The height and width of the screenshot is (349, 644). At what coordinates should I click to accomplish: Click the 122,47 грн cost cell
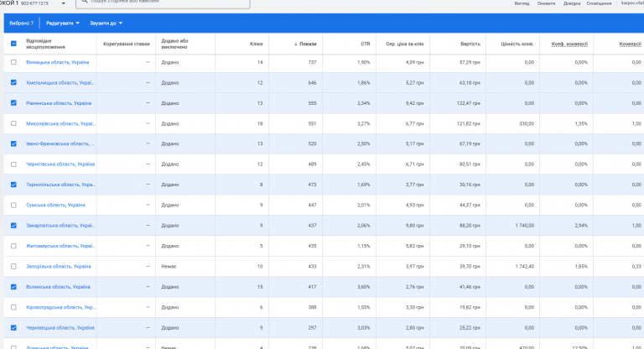point(469,103)
